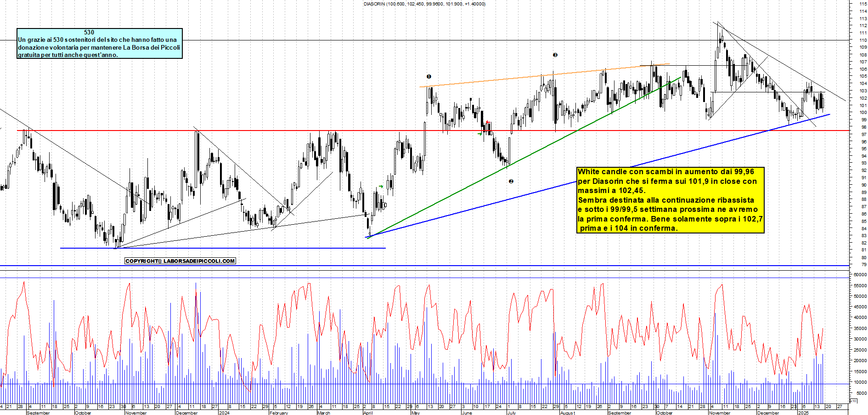Click volume axis label 20000
Viewport: 868px width, 415px height.
click(860, 360)
